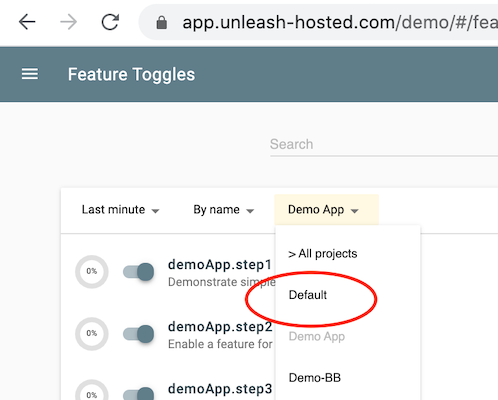Screen dimensions: 498x400
Task: Click the 0% metrics circle for demoApp.step2
Action: (x=92, y=333)
